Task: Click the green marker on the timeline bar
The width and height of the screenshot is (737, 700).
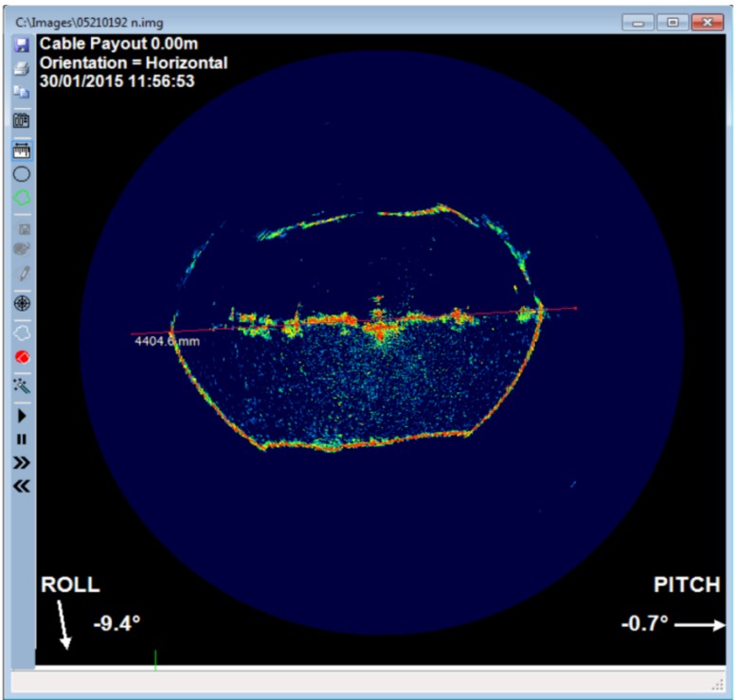Action: (155, 659)
